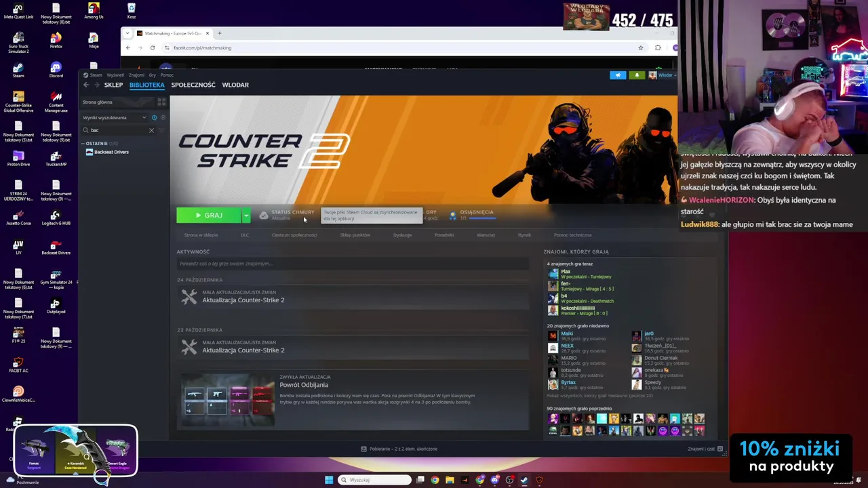The height and width of the screenshot is (488, 868).
Task: Open the Among Us desktop shortcut
Action: (x=94, y=10)
